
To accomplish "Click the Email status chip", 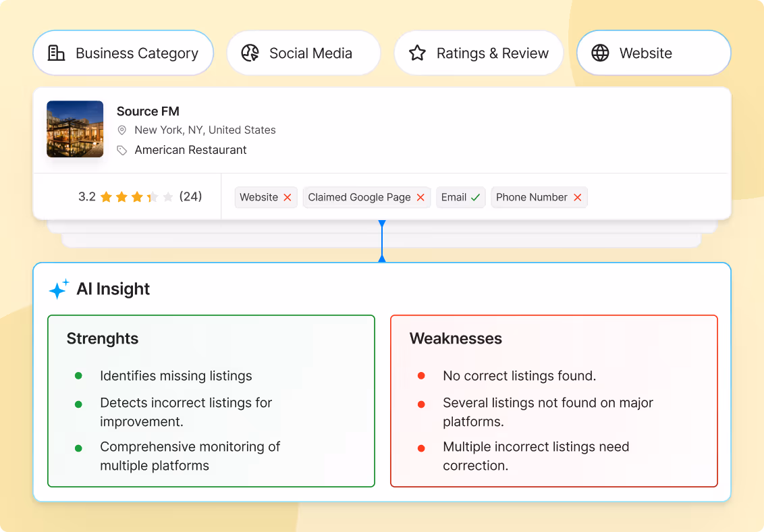I will click(461, 197).
